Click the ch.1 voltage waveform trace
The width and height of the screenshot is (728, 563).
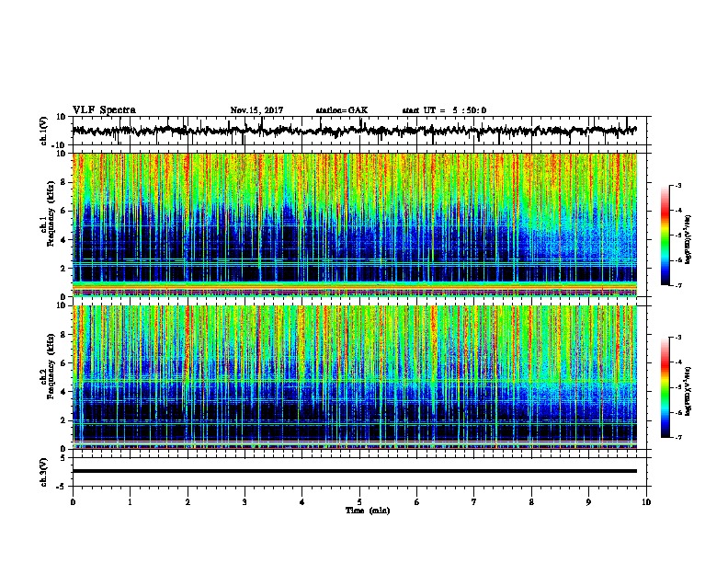(x=354, y=131)
